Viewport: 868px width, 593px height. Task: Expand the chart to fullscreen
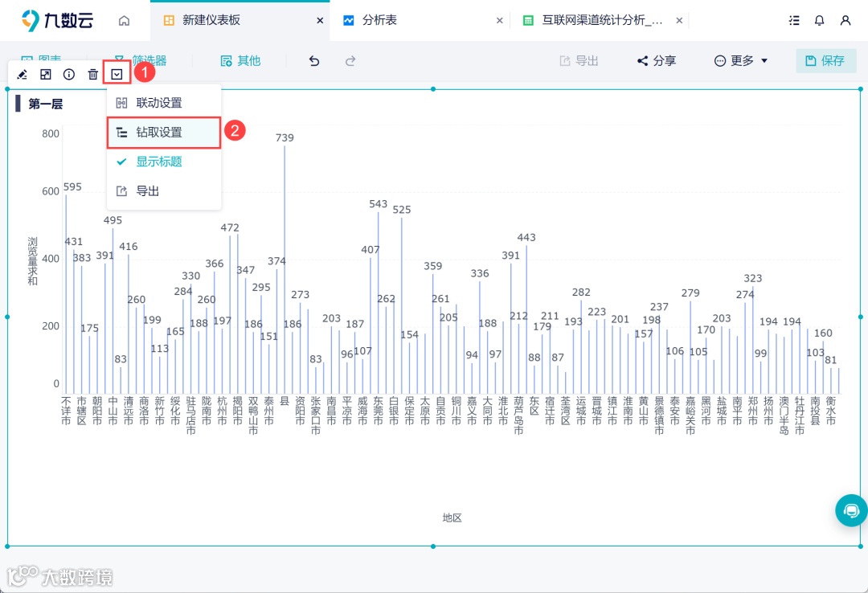pos(46,73)
